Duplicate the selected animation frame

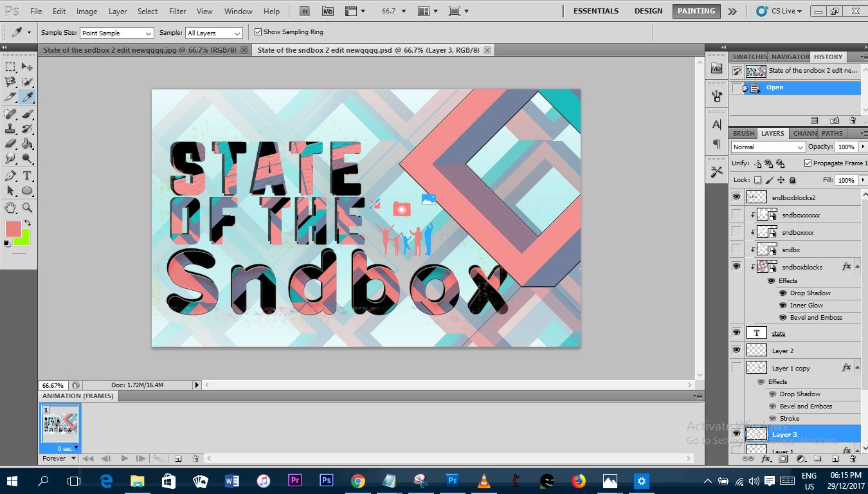[x=178, y=459]
